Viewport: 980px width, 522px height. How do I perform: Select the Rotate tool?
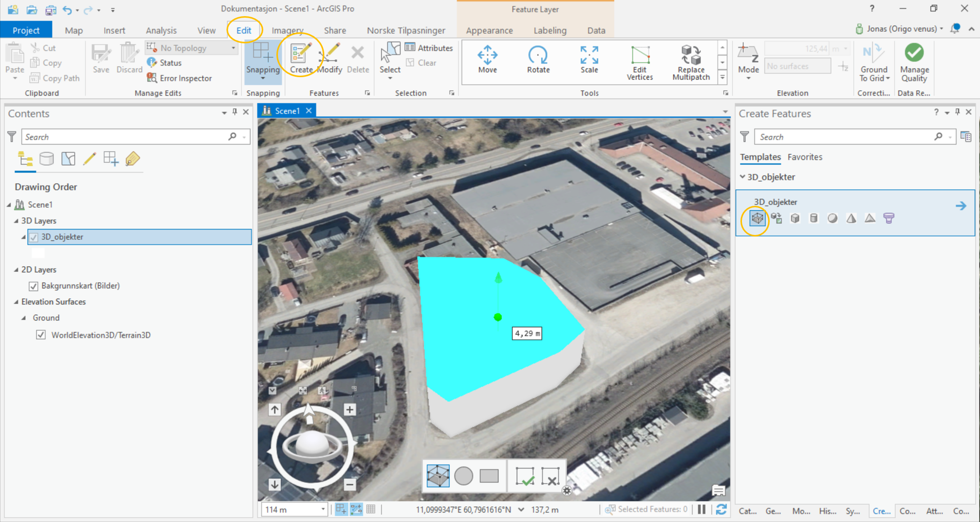tap(538, 60)
